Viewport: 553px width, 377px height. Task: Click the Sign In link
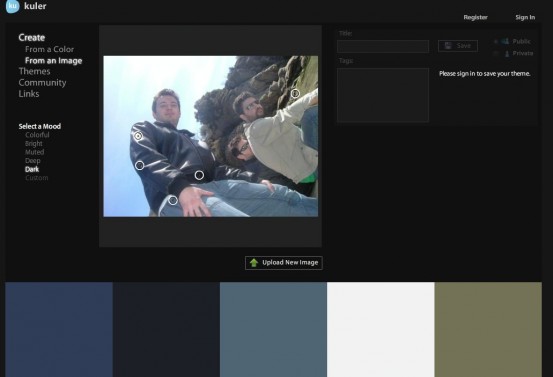point(525,17)
